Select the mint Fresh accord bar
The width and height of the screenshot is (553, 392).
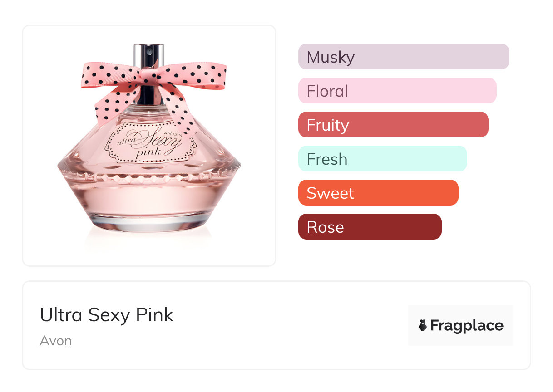382,159
